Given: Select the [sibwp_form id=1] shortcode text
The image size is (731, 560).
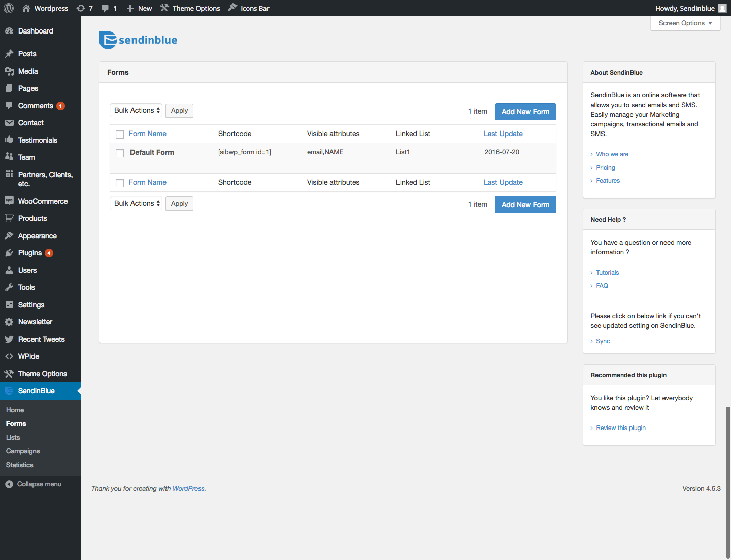Looking at the screenshot, I should tap(245, 152).
